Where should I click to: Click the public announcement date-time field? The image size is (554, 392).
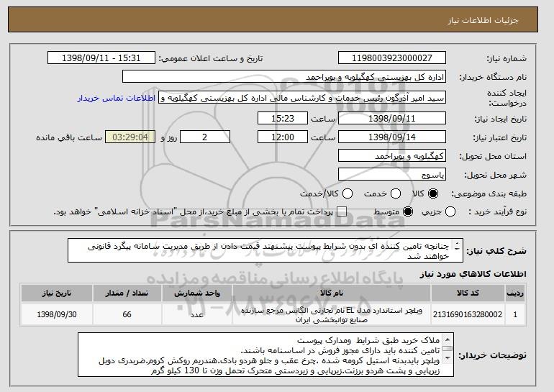pos(101,58)
